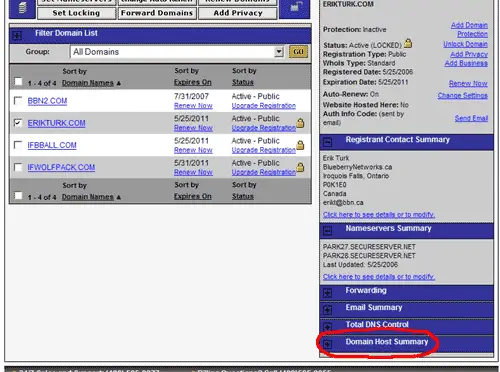Click the lock icon in ERIKTURK.COM row
The height and width of the screenshot is (372, 500).
pos(300,123)
